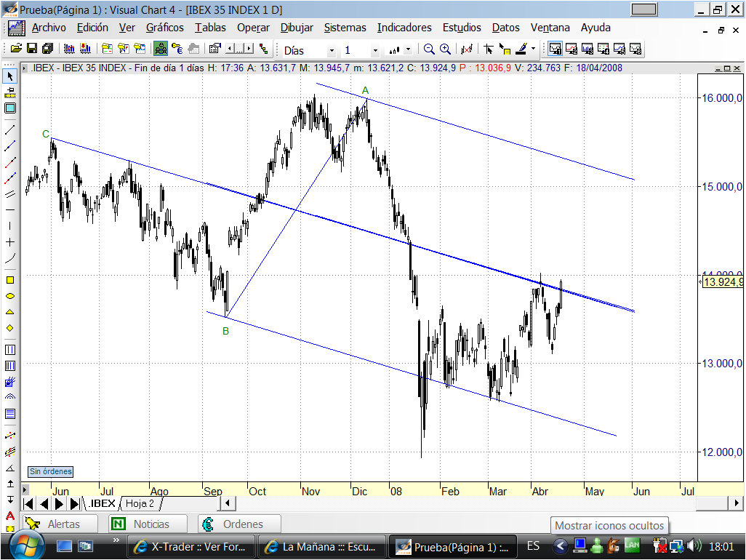Toggle the highlighted traders network icon
The height and width of the screenshot is (560, 746).
[161, 49]
